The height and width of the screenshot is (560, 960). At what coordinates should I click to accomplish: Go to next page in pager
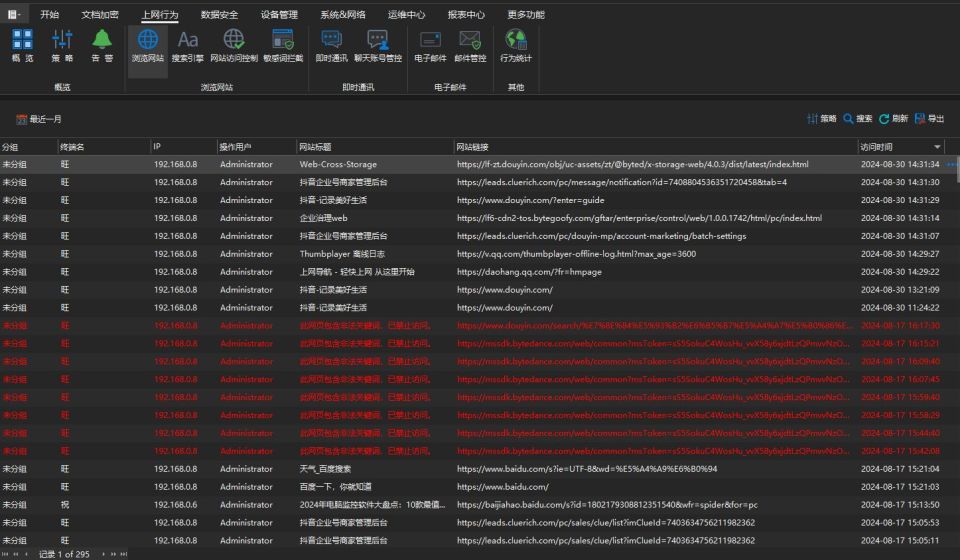(113, 554)
